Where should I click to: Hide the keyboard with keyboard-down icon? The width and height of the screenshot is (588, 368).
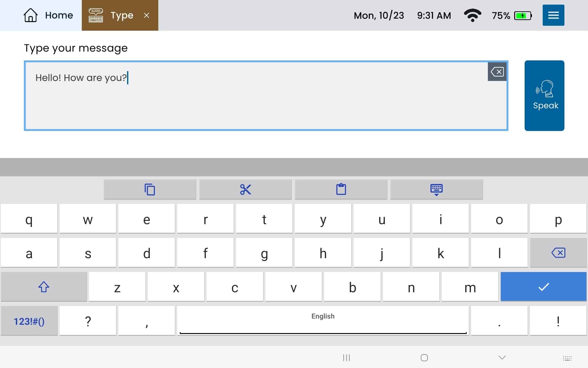(436, 190)
